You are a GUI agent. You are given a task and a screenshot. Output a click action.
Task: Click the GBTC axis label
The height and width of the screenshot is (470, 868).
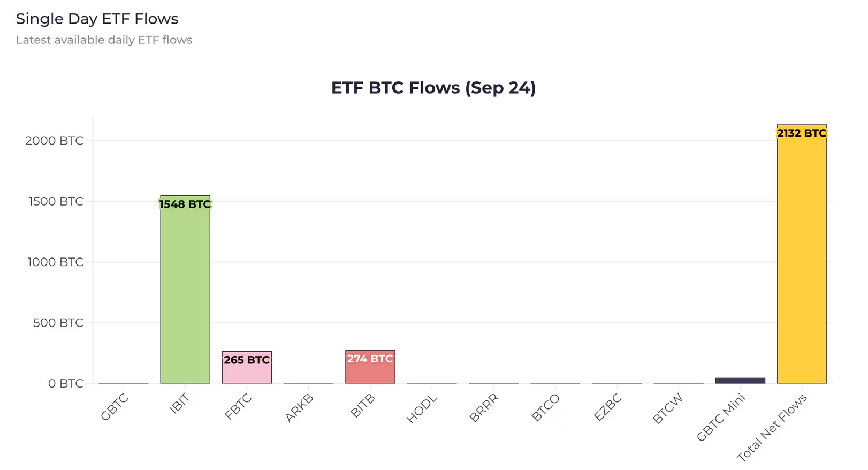click(115, 407)
